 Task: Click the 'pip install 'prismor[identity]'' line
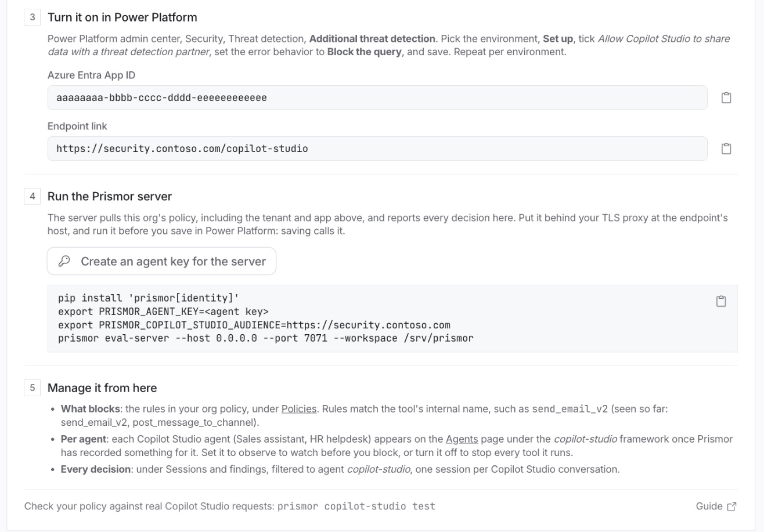pyautogui.click(x=149, y=298)
